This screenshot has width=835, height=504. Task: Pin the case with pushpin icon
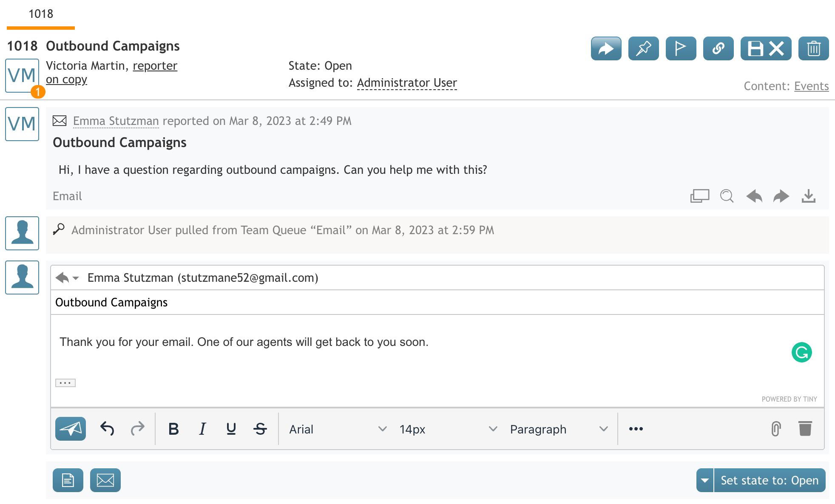pyautogui.click(x=643, y=48)
